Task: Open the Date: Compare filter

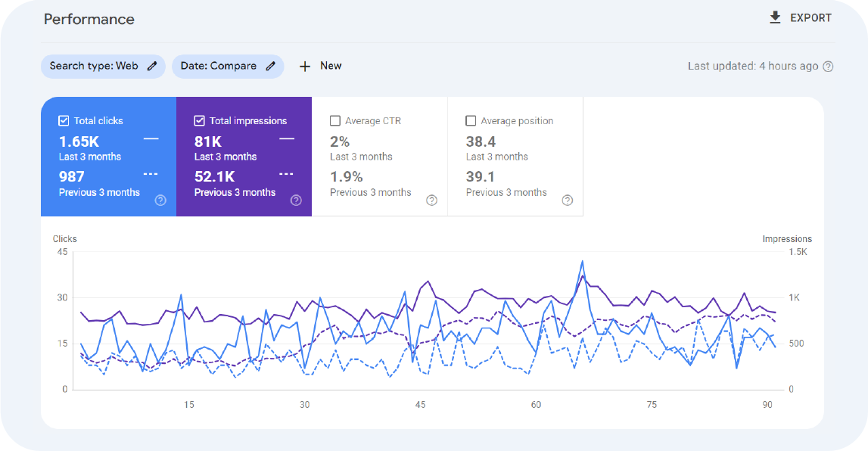Action: click(x=218, y=66)
